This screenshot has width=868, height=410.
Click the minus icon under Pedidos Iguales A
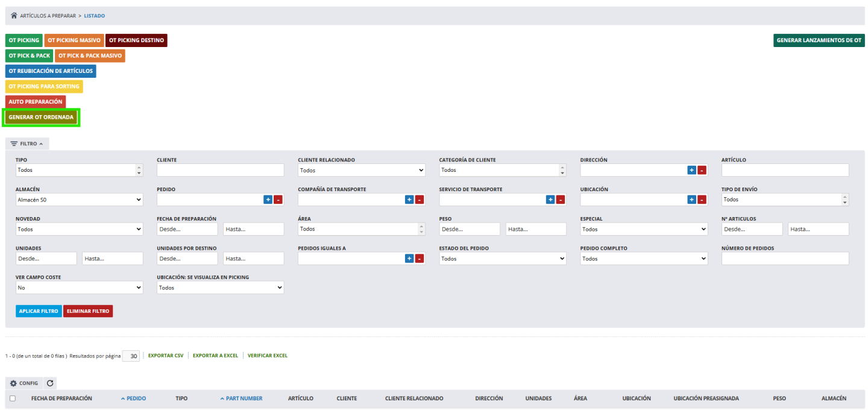[x=420, y=258]
